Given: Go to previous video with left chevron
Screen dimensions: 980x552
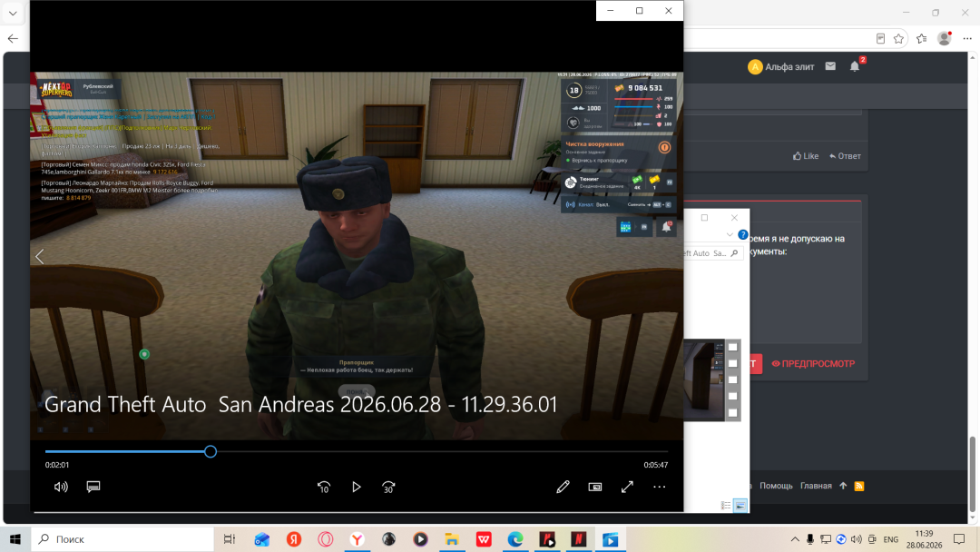Looking at the screenshot, I should [39, 256].
